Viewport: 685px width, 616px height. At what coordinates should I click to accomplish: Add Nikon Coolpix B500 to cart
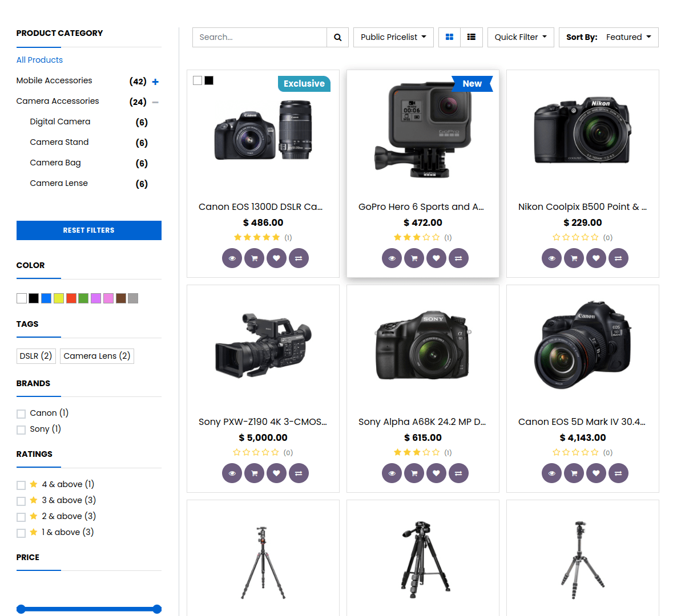574,258
